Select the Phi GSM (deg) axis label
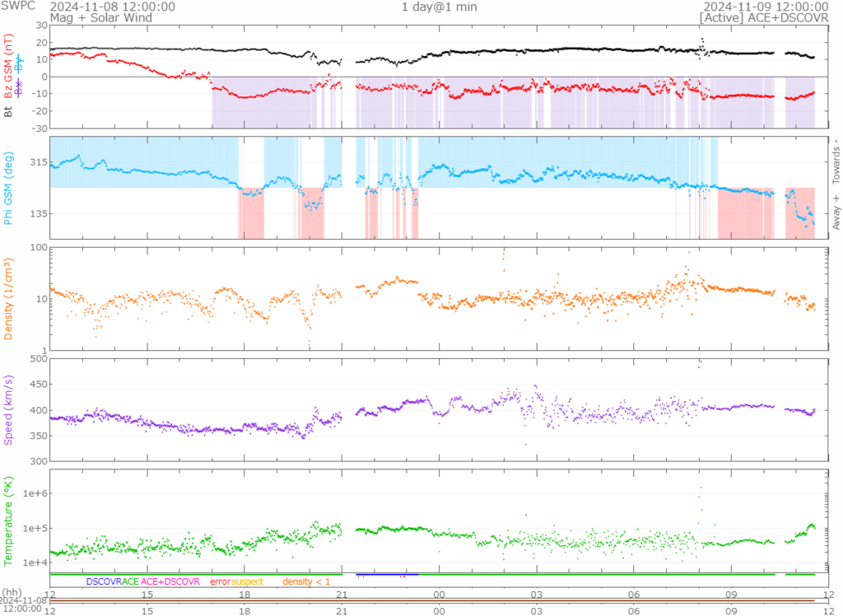Screen dimensions: 843x616 [x=8, y=187]
